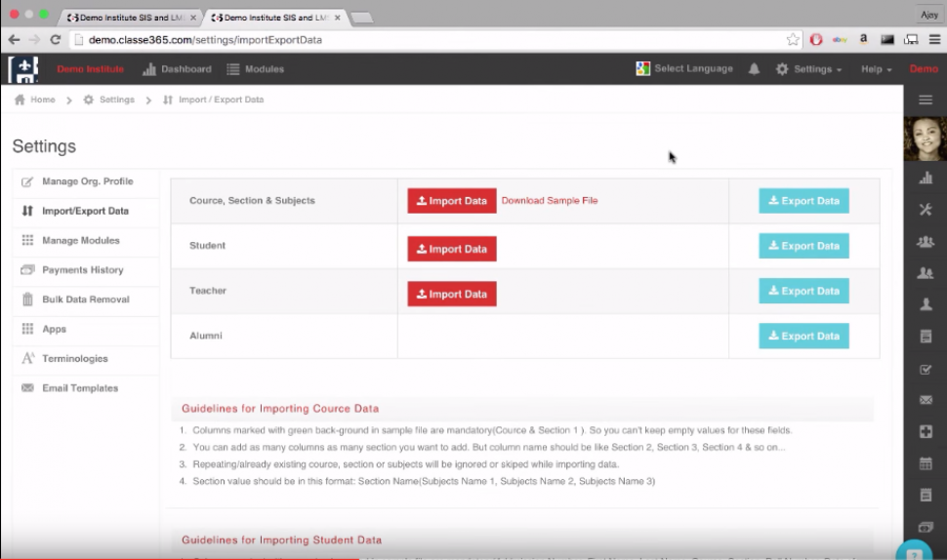Expand the Settings dropdown in the navbar

[x=808, y=69]
